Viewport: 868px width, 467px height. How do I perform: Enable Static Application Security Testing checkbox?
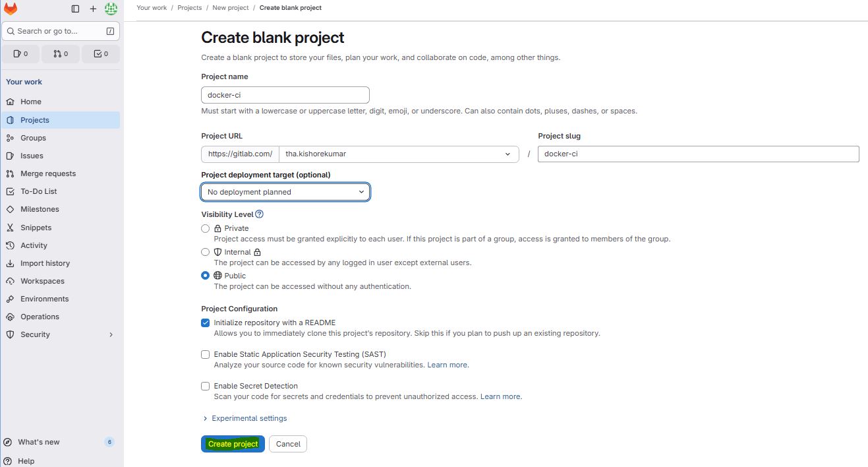pyautogui.click(x=206, y=354)
